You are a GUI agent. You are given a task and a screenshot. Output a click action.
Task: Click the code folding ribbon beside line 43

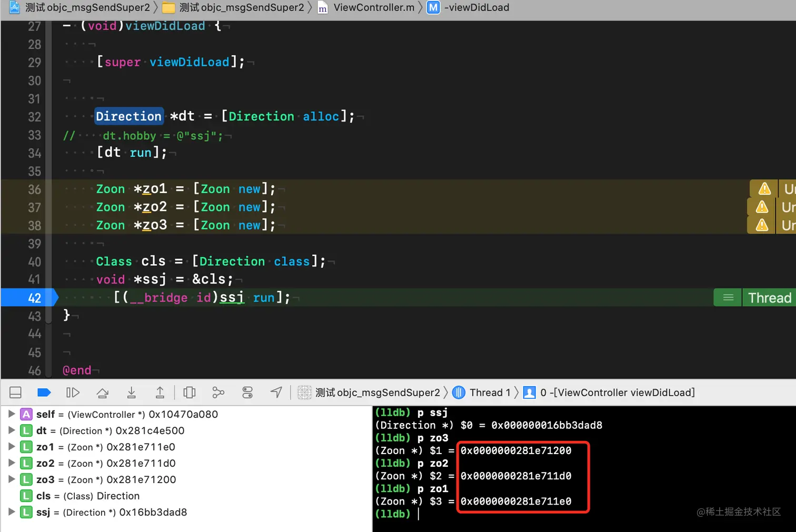49,316
